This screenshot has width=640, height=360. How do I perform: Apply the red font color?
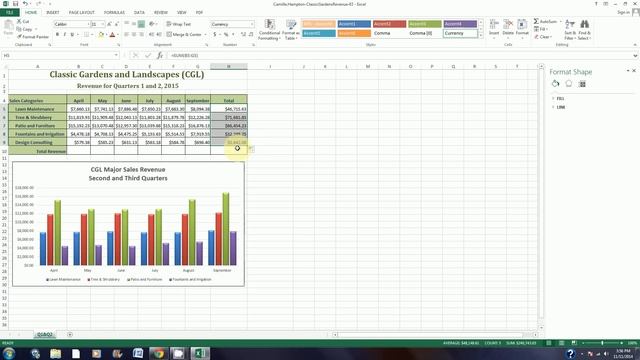(x=113, y=35)
